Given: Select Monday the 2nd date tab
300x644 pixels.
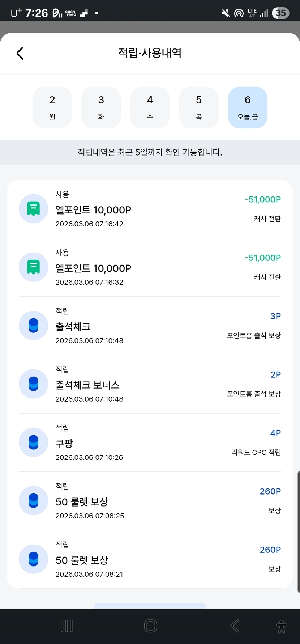Looking at the screenshot, I should coord(52,107).
